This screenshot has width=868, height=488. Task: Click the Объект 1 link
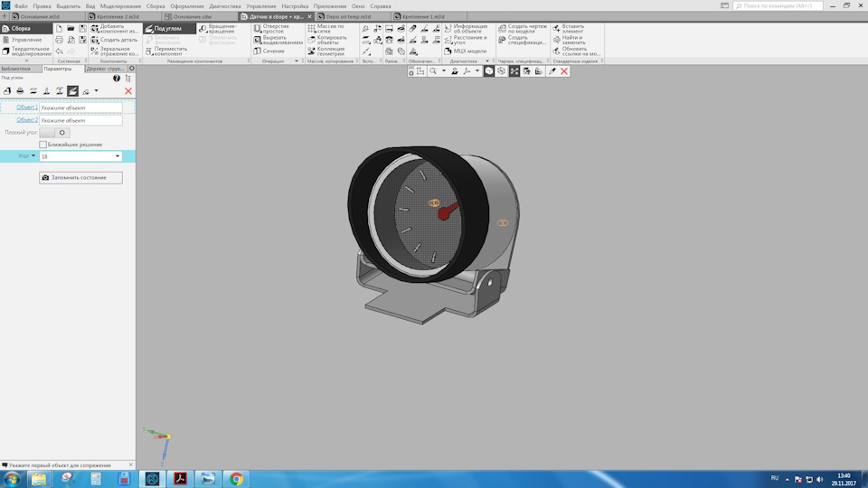(x=27, y=108)
